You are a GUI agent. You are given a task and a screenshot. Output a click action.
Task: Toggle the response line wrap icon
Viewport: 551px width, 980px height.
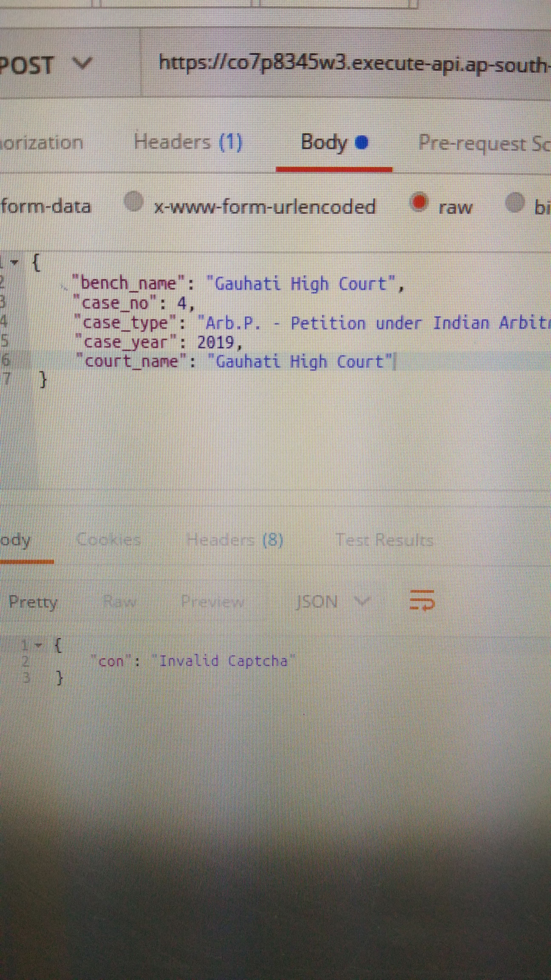(x=422, y=600)
